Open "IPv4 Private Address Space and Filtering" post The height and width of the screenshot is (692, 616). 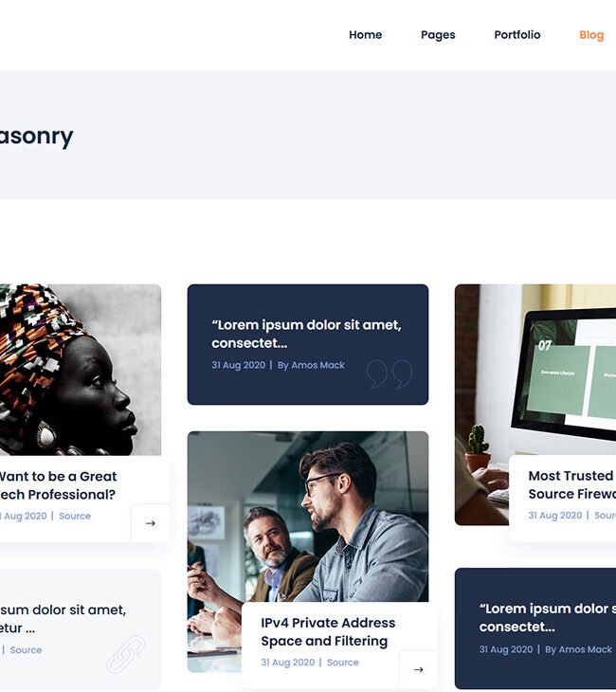[328, 631]
